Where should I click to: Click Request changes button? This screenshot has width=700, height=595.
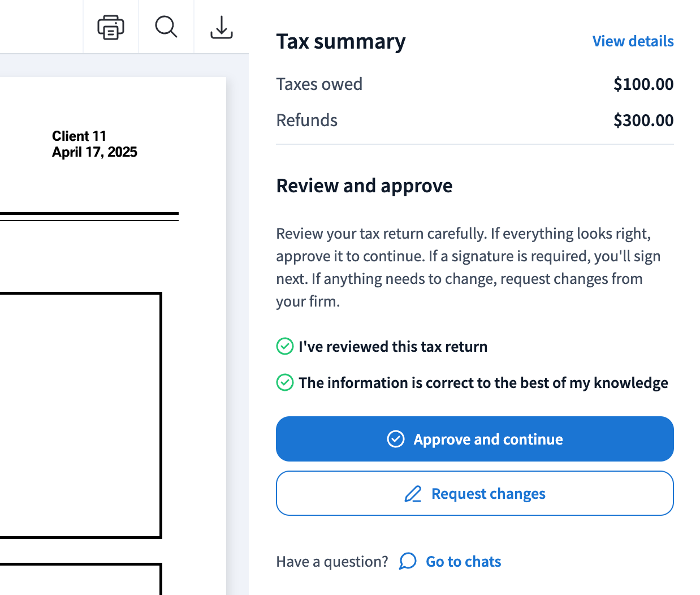click(475, 493)
